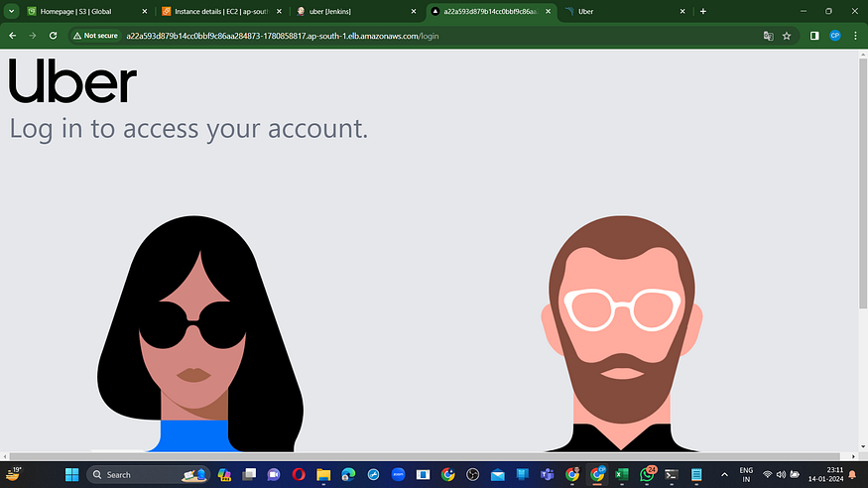Close the uber [Jenkins] tab
This screenshot has height=488, width=868.
tap(414, 11)
